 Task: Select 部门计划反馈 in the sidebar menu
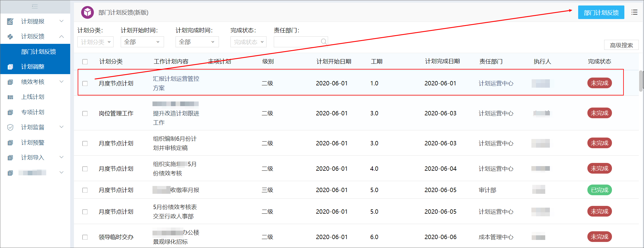tap(38, 52)
